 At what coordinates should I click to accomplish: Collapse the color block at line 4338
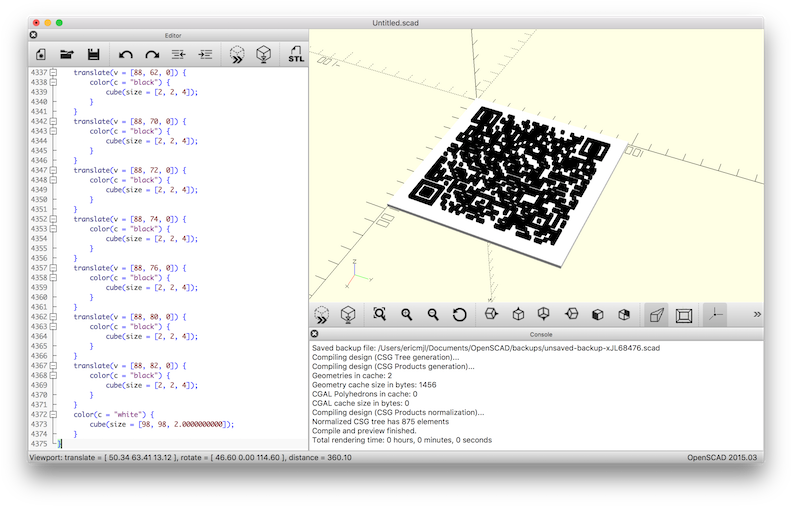(x=53, y=82)
